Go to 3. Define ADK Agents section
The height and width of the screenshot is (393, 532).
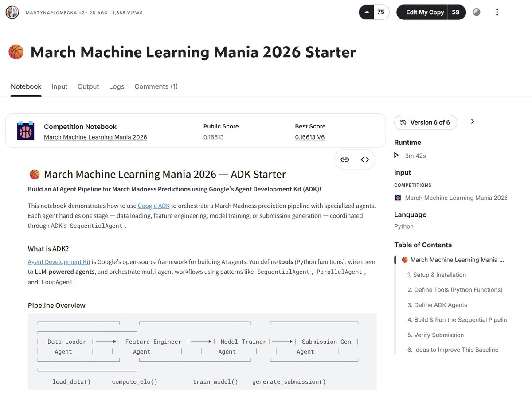click(x=437, y=305)
